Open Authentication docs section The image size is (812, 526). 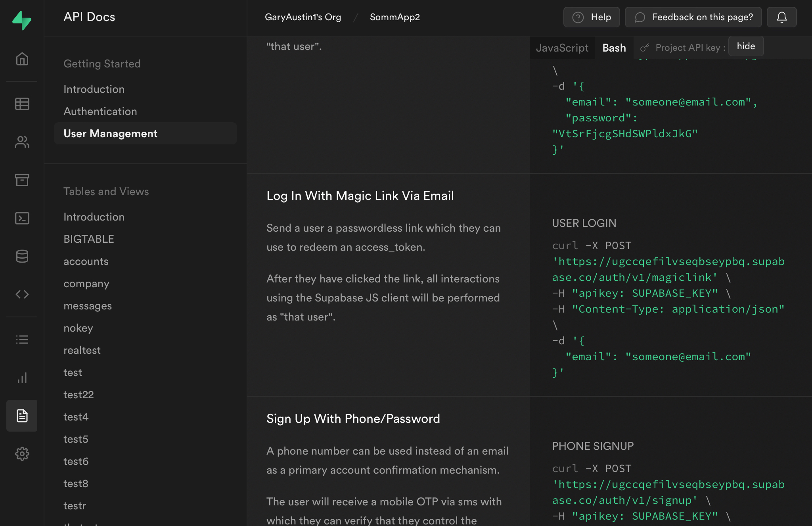[x=100, y=111]
